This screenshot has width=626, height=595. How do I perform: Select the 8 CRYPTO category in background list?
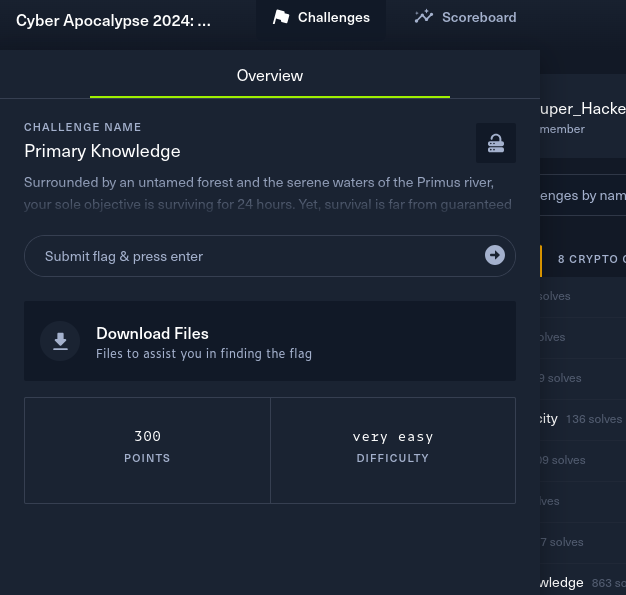pyautogui.click(x=583, y=259)
